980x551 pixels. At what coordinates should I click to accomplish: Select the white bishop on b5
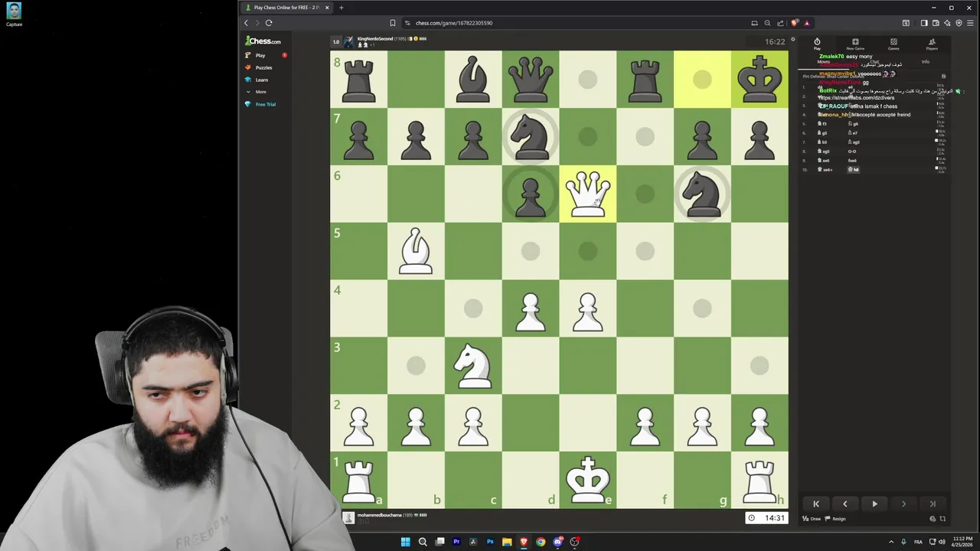coord(416,251)
